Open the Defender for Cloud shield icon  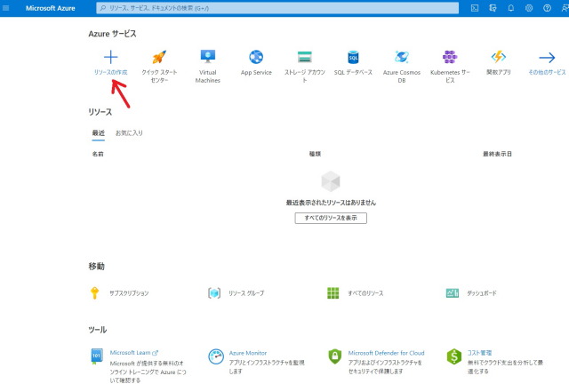point(334,356)
